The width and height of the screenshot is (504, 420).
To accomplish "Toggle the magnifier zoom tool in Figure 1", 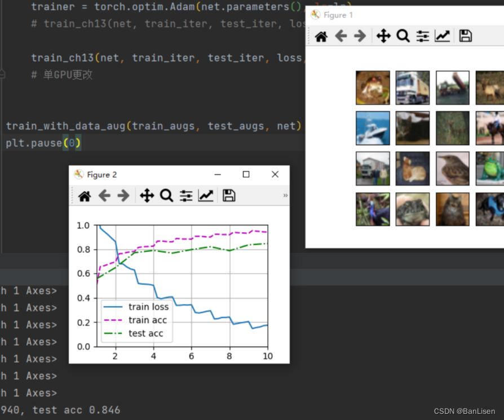I will 403,35.
